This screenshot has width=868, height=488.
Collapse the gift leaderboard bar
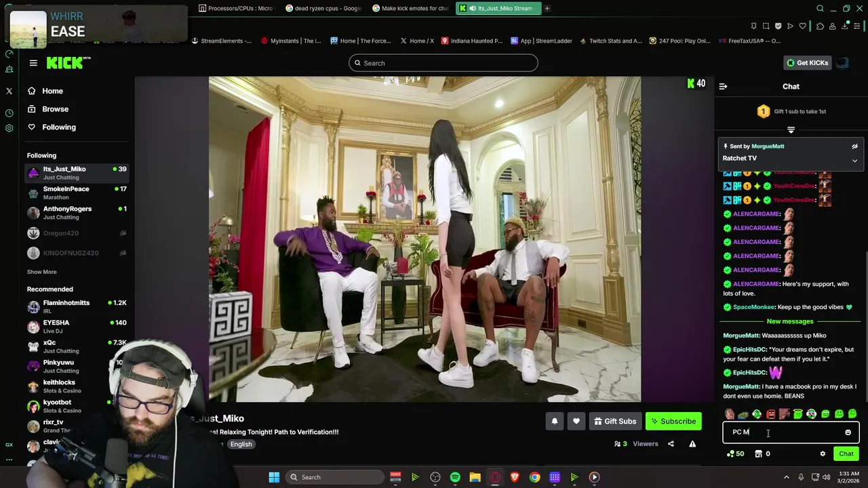point(791,129)
